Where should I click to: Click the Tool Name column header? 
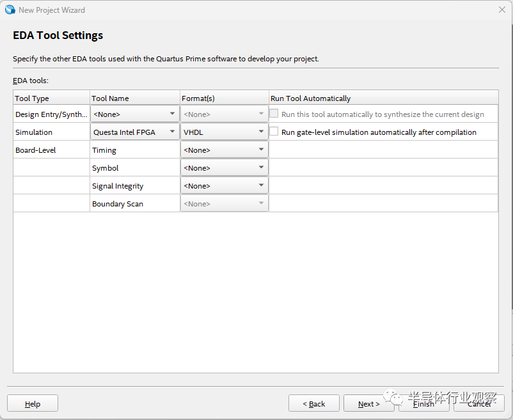110,98
